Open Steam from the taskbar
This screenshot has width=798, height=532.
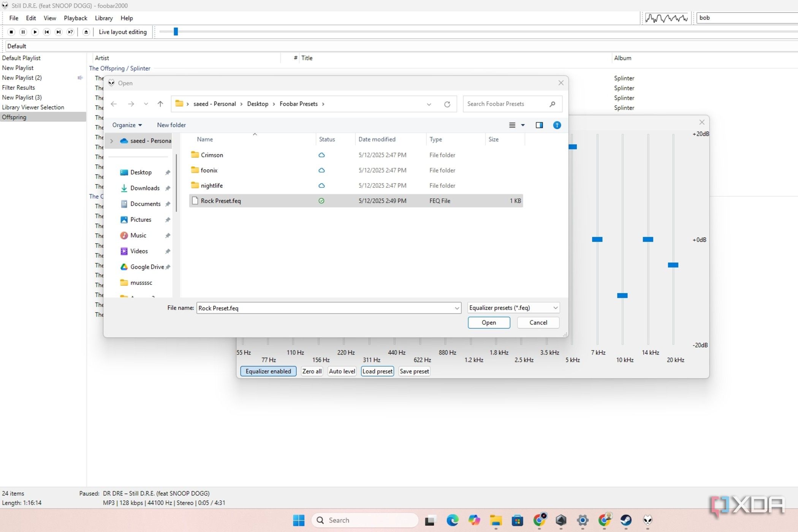pyautogui.click(x=626, y=520)
